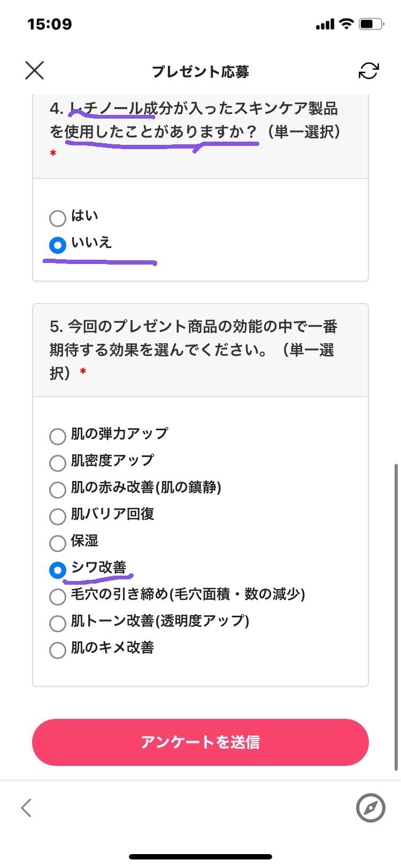The image size is (401, 868).
Task: Click the vertical page scrollbar
Action: pos(396,615)
